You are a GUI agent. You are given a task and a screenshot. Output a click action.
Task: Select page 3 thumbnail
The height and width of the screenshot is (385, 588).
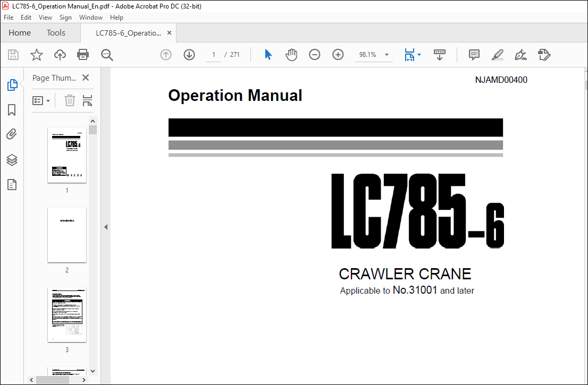point(67,314)
